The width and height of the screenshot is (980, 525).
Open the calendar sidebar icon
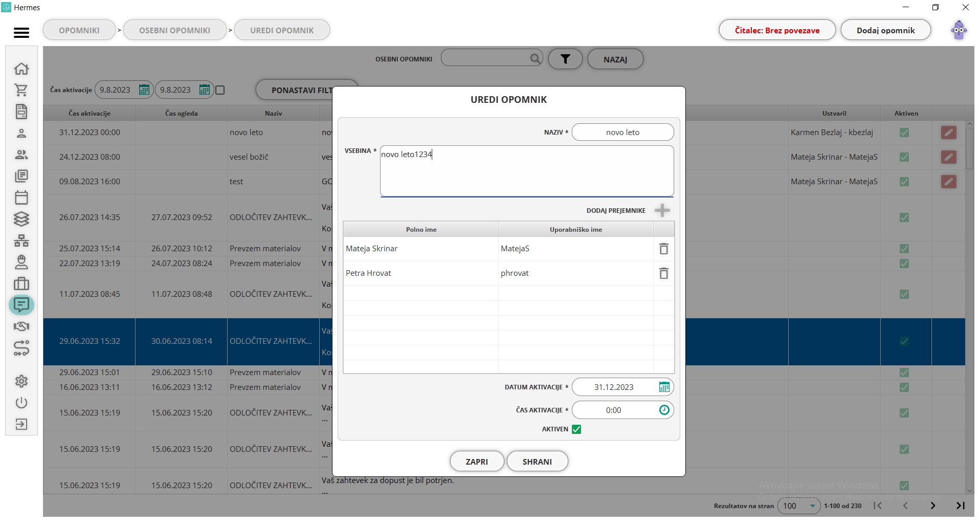(21, 198)
